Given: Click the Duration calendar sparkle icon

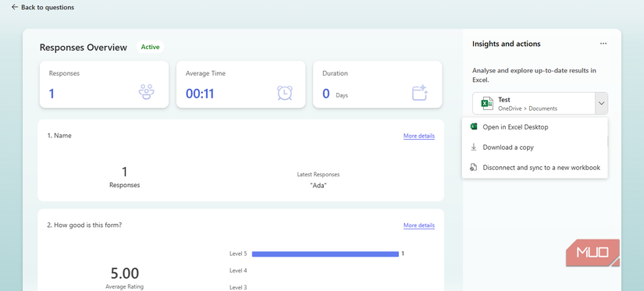Looking at the screenshot, I should (420, 93).
